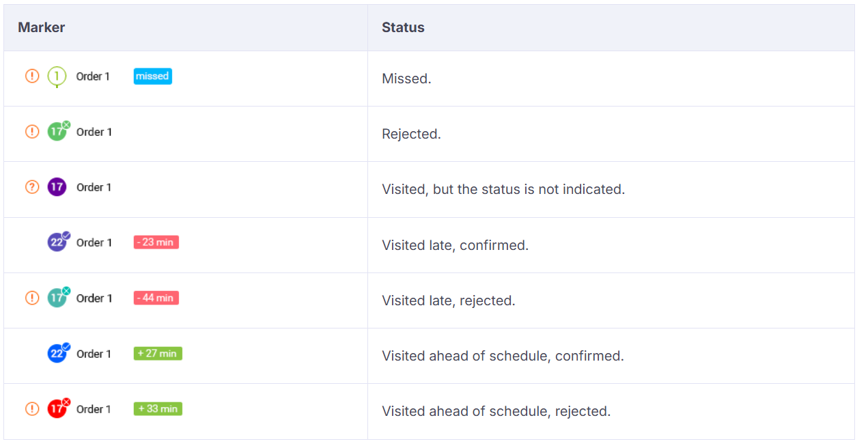Click the "Visited late, confirmed." status text
This screenshot has height=448, width=868.
[455, 245]
